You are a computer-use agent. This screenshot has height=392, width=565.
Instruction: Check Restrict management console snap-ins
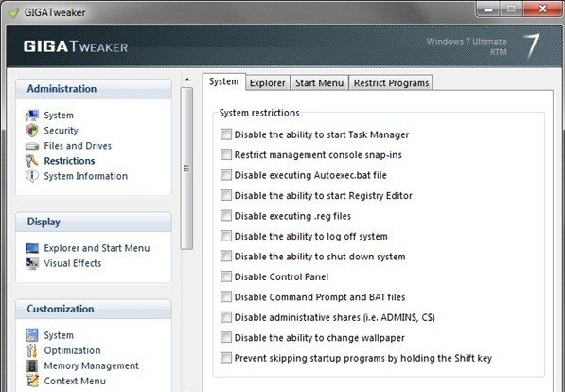click(x=226, y=154)
